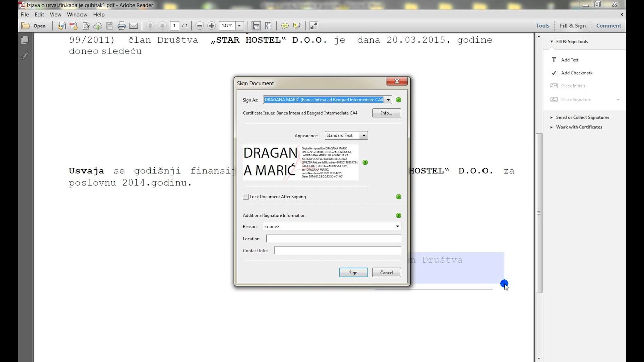Screen dimensions: 644x362
Task: Open the Reason dropdown list
Action: tap(398, 226)
